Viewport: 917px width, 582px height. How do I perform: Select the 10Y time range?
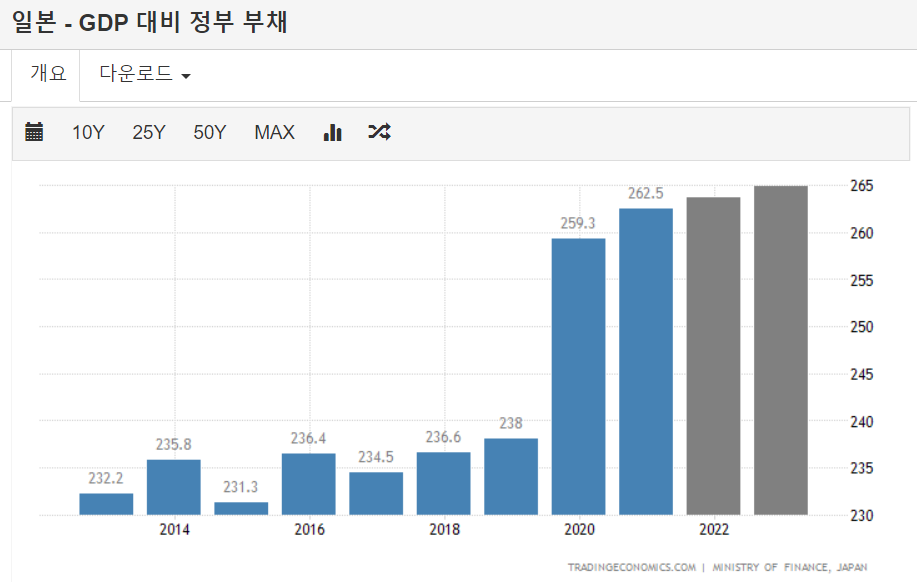[x=88, y=132]
